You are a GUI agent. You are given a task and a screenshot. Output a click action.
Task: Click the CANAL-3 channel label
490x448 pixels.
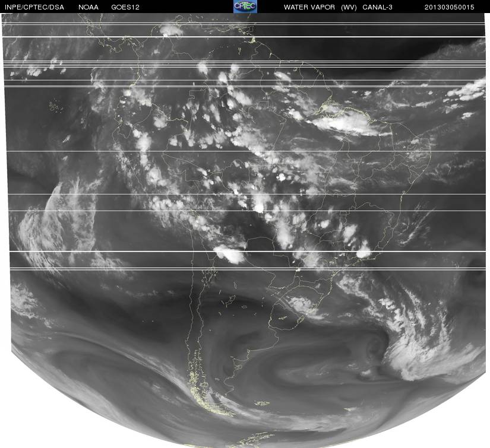378,7
